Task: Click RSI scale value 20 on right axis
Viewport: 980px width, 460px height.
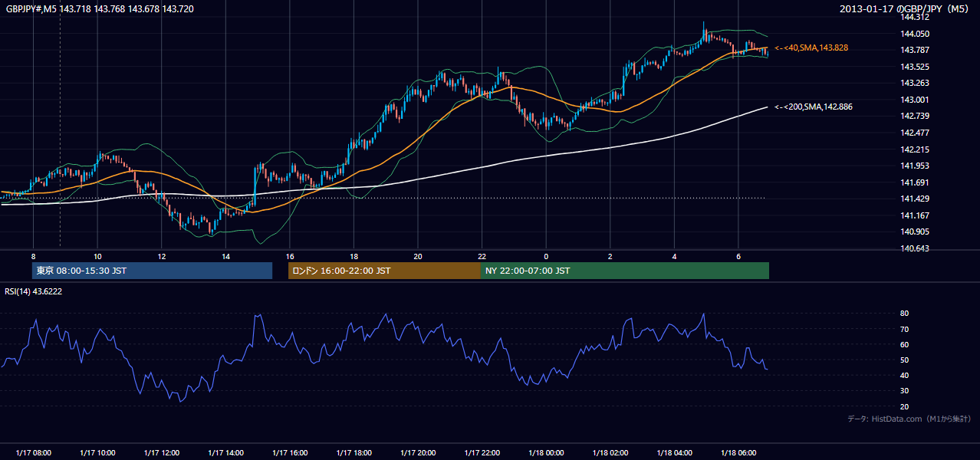Action: (x=904, y=406)
